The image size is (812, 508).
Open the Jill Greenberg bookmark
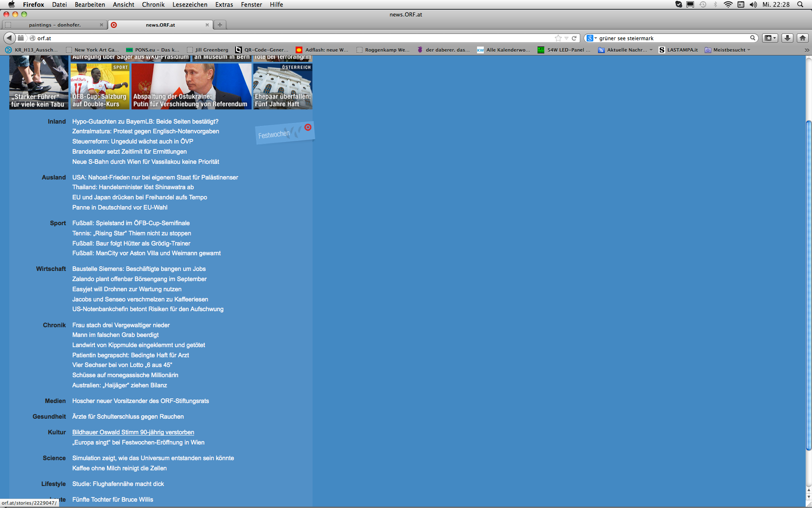[208, 50]
